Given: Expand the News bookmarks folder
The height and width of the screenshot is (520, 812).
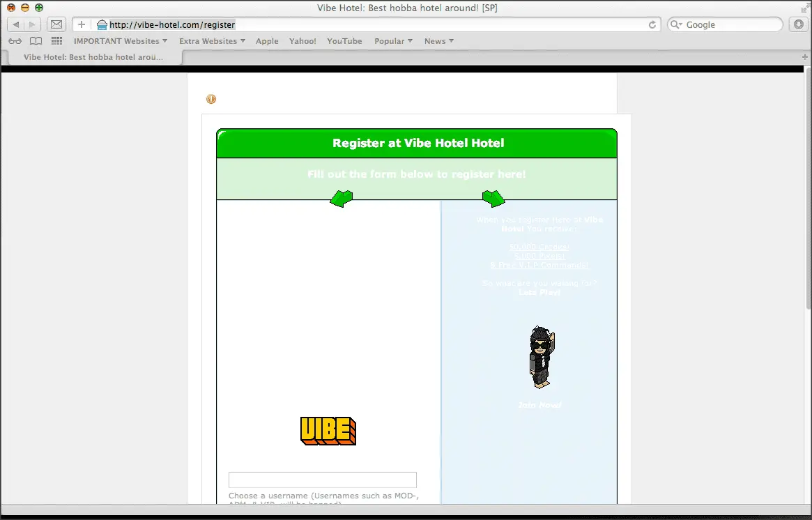Looking at the screenshot, I should (438, 41).
